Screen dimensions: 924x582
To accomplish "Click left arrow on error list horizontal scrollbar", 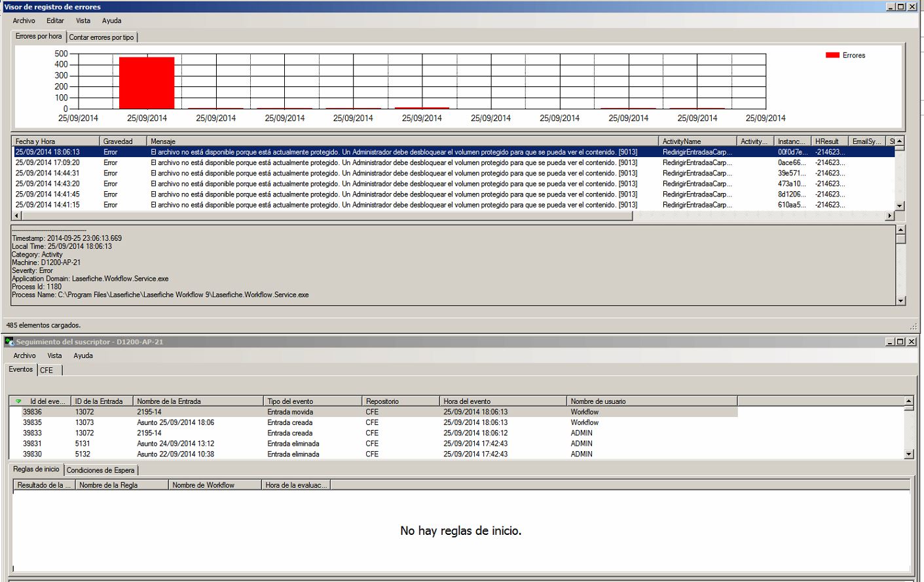I will pyautogui.click(x=18, y=216).
